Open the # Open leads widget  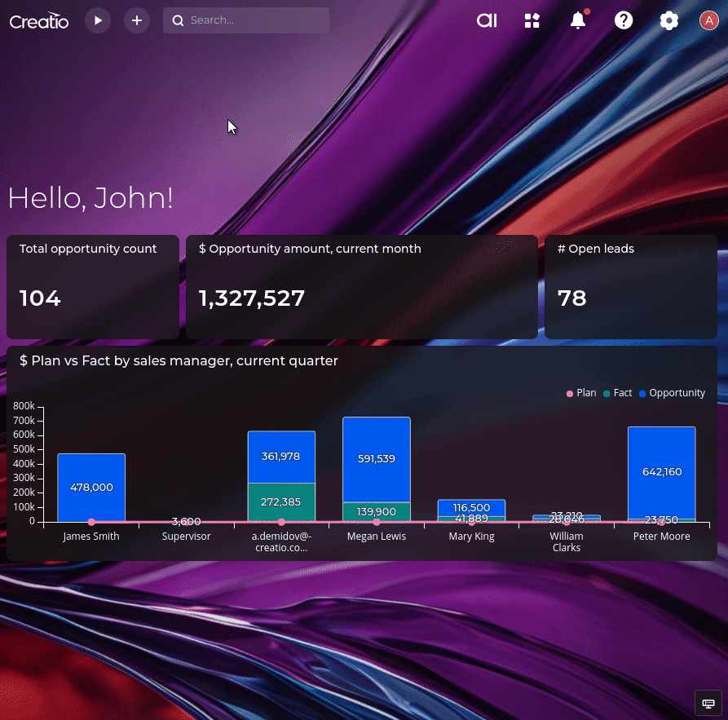(x=630, y=286)
